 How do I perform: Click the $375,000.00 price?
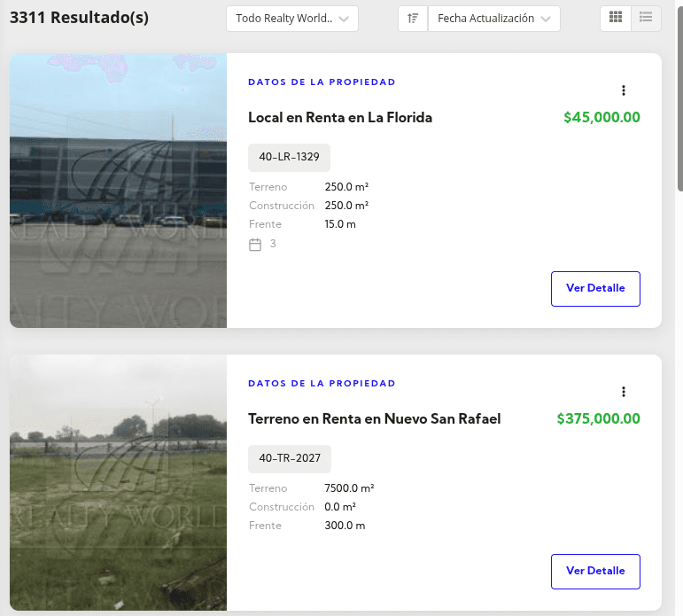coord(598,419)
